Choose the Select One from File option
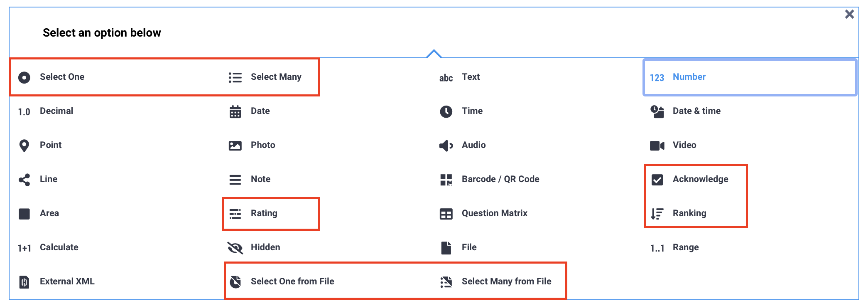 (292, 281)
